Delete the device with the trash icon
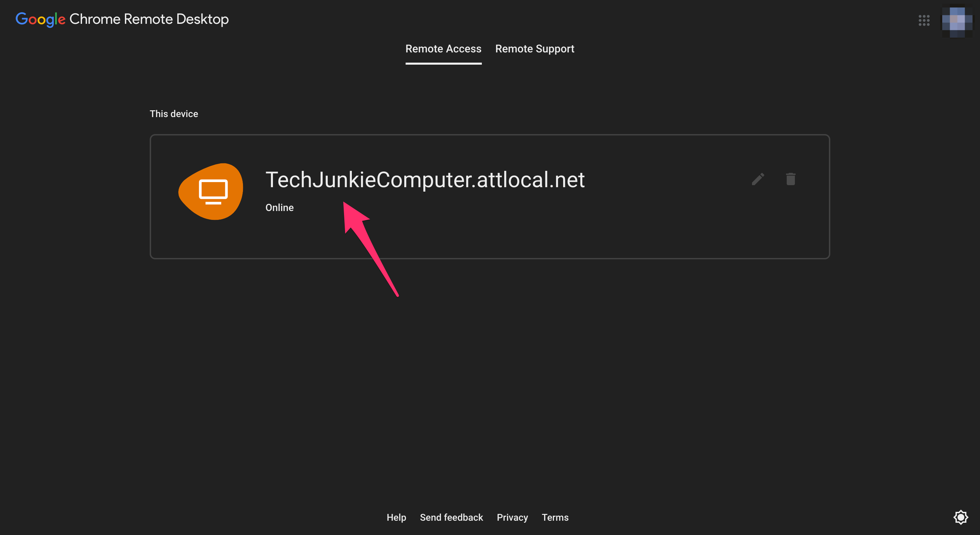 (790, 179)
